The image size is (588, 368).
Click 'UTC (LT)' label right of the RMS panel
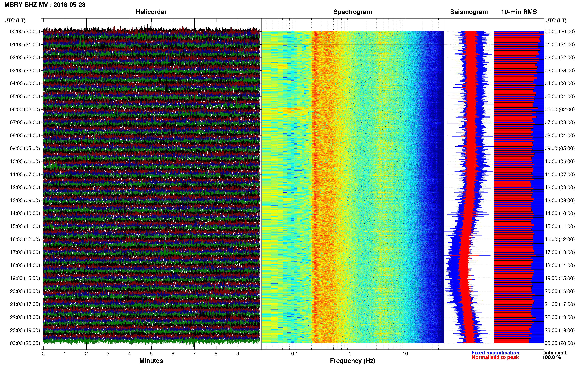click(x=556, y=20)
